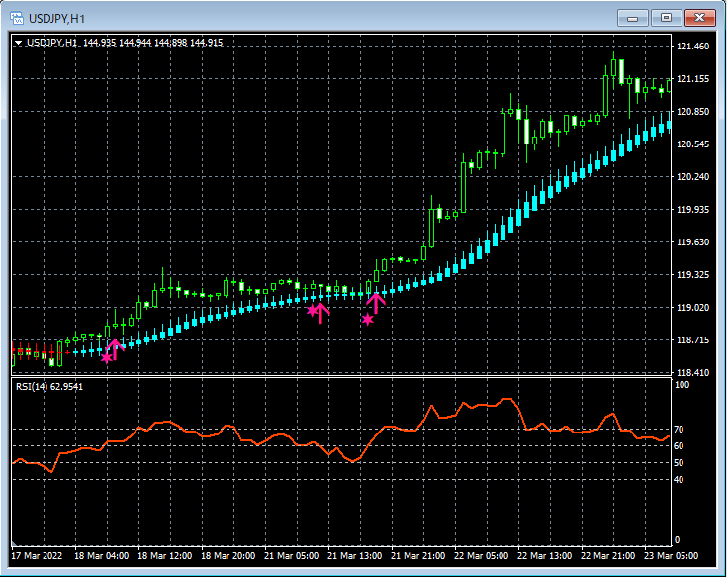Select the pink star near 21 Mar 13:00
The width and height of the screenshot is (728, 577).
tap(367, 319)
